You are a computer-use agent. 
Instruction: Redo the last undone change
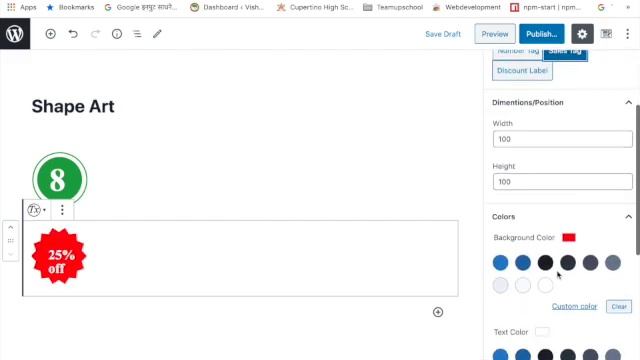[95, 34]
